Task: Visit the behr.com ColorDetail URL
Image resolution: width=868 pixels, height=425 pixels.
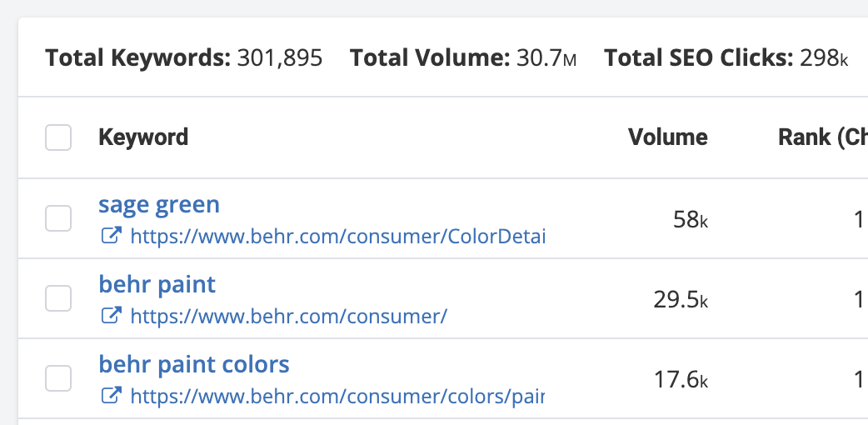Action: 337,237
